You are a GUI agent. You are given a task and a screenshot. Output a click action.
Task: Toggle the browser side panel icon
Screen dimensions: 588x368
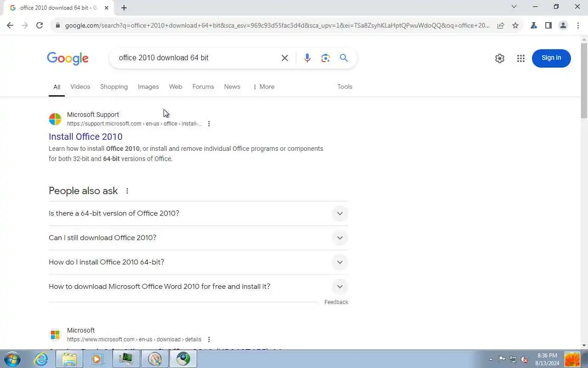548,25
